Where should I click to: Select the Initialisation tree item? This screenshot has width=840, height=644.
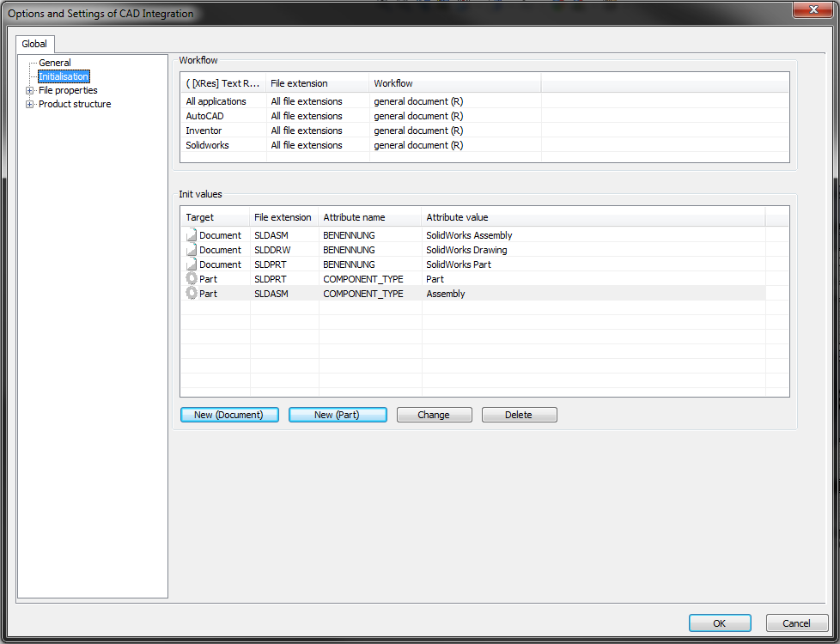64,76
